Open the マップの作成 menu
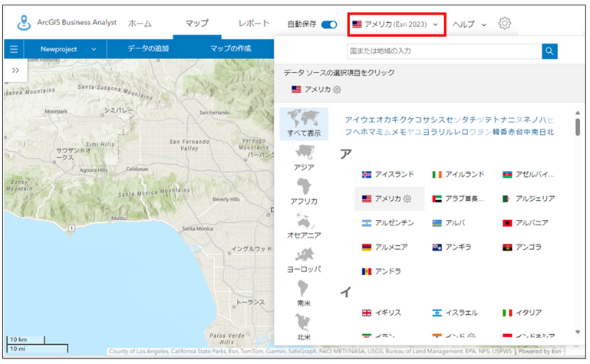590x364 pixels. pos(231,48)
